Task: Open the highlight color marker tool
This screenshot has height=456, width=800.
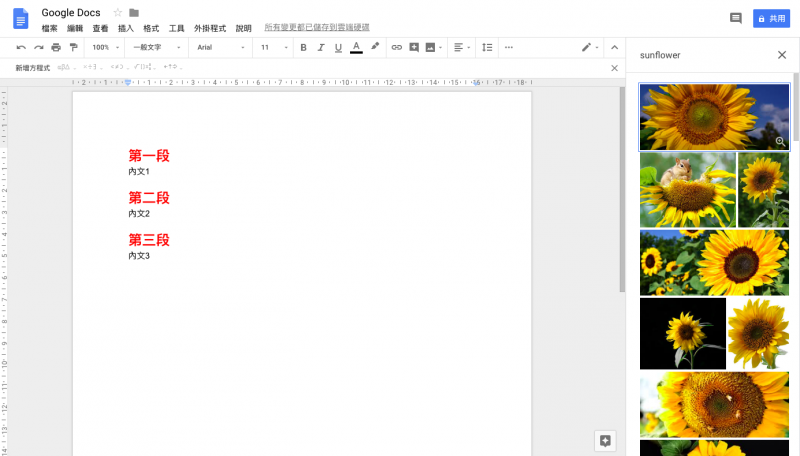Action: point(375,46)
